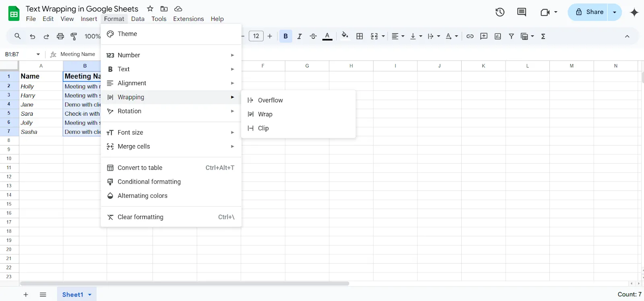The height and width of the screenshot is (301, 644).
Task: Print the spreadsheet
Action: [60, 36]
